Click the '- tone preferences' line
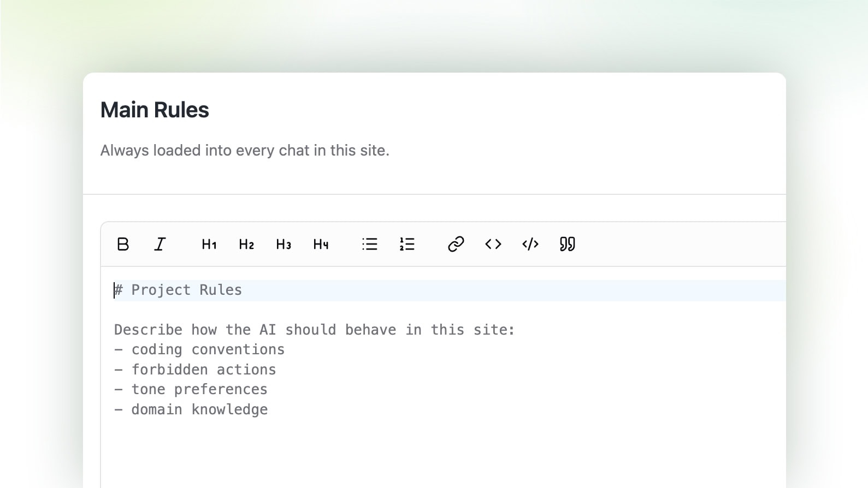This screenshot has height=488, width=868. (x=191, y=389)
